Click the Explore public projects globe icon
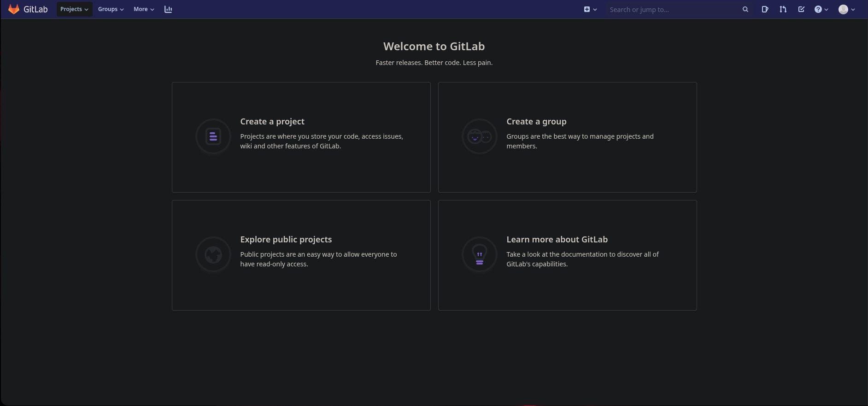The image size is (868, 406). pyautogui.click(x=213, y=254)
